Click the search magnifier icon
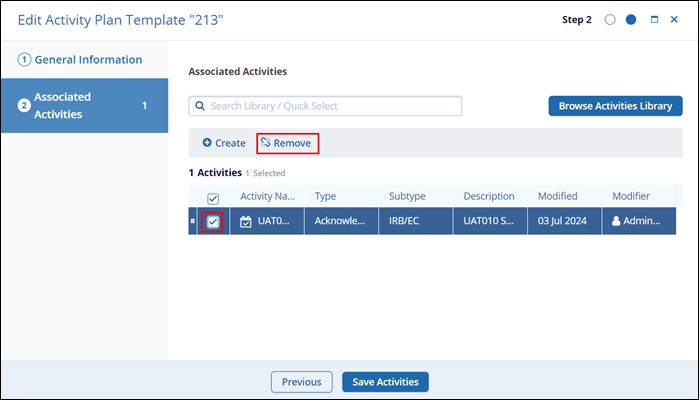700x400 pixels. click(x=200, y=106)
